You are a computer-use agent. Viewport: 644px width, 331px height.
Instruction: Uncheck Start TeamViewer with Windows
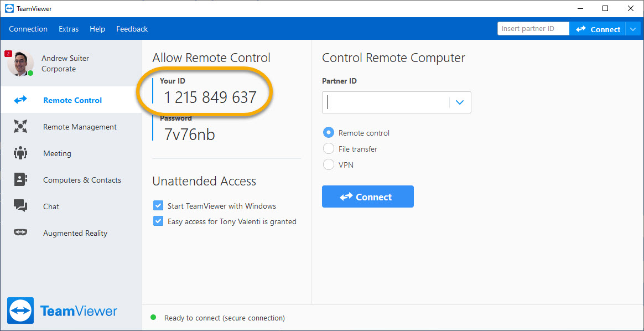(158, 205)
